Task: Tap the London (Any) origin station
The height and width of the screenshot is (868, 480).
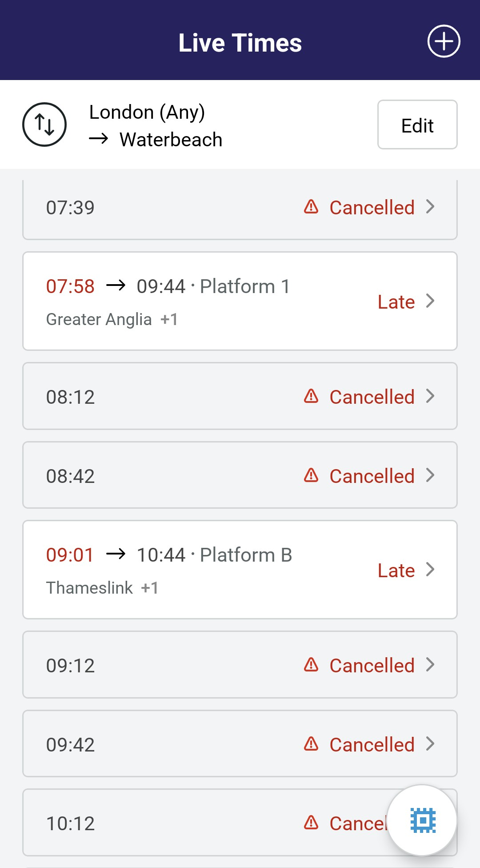Action: [147, 112]
